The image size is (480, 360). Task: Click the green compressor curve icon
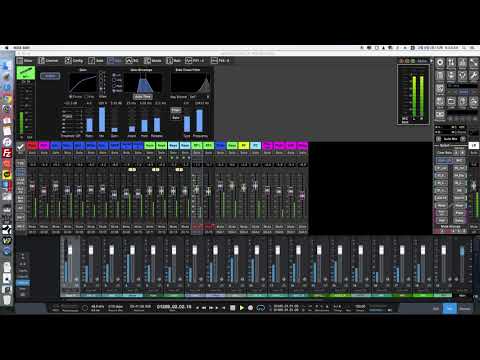pyautogui.click(x=26, y=73)
